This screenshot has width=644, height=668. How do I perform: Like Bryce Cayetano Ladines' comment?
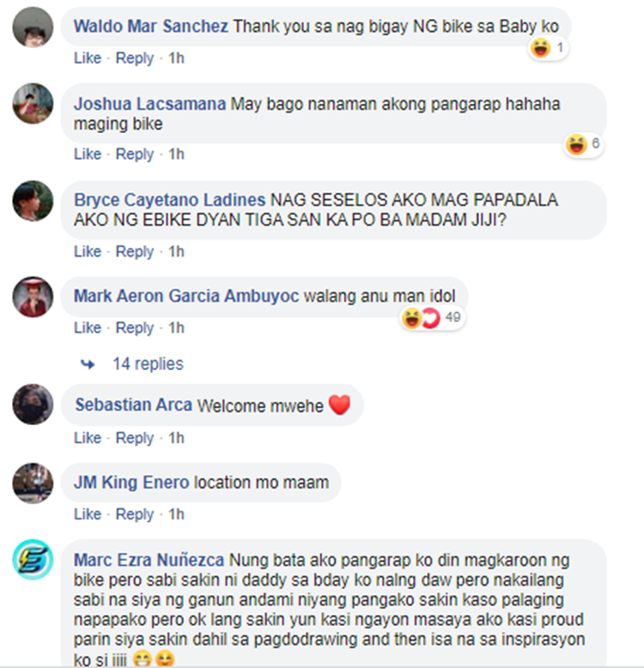coord(88,252)
